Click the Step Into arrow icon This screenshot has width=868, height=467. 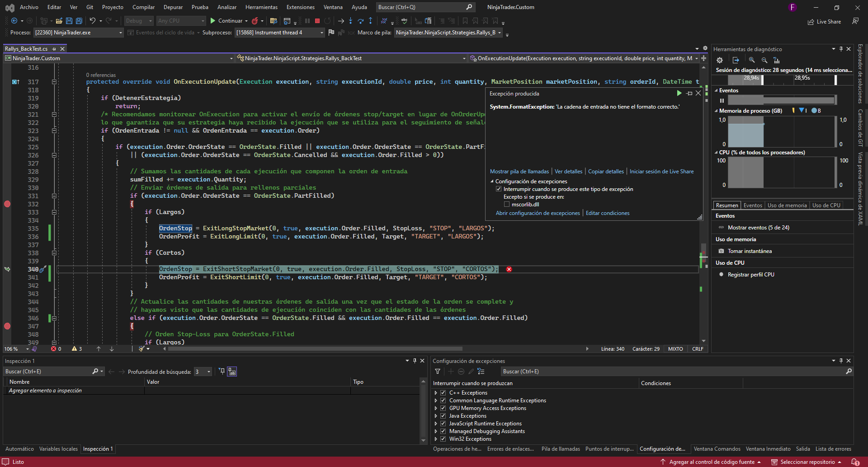350,21
